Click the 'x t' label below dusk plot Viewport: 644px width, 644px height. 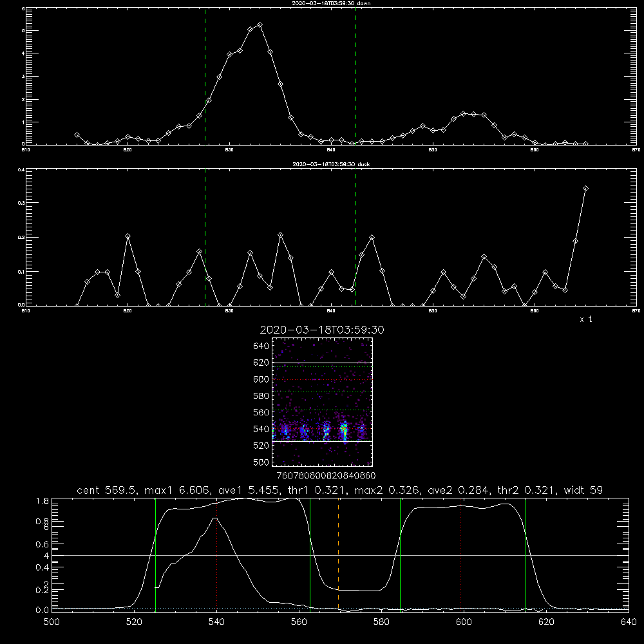pyautogui.click(x=586, y=319)
